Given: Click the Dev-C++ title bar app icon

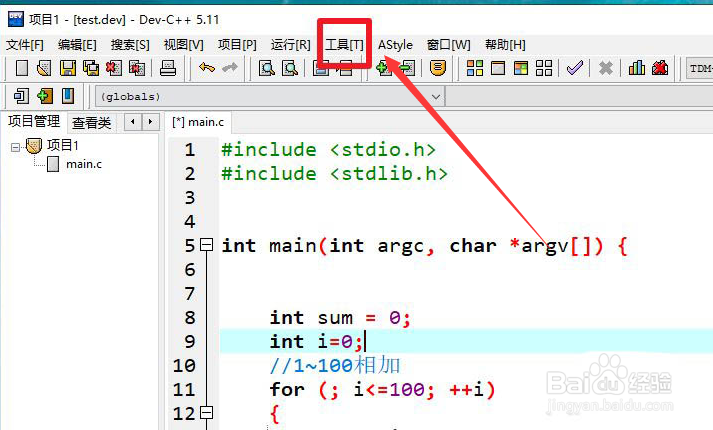Looking at the screenshot, I should 16,19.
